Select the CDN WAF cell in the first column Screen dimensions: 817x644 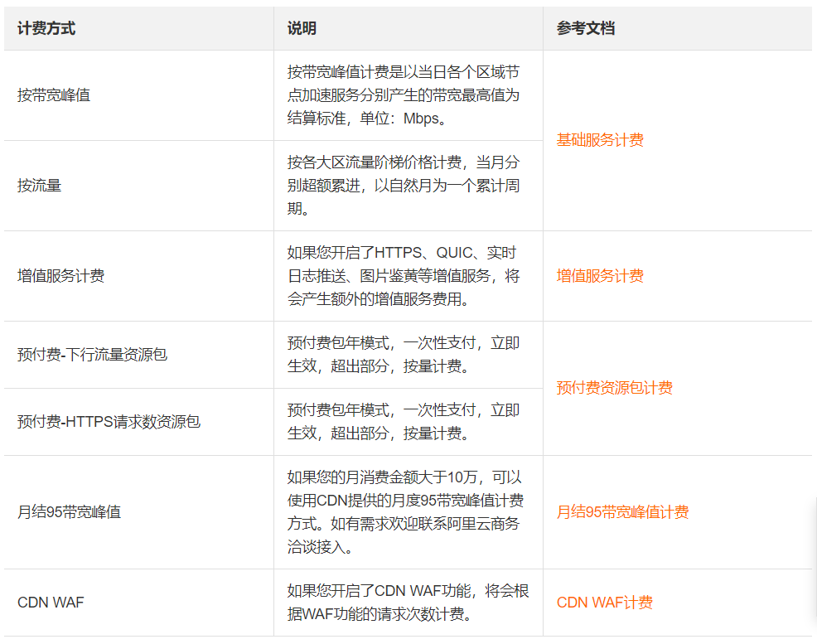51,603
